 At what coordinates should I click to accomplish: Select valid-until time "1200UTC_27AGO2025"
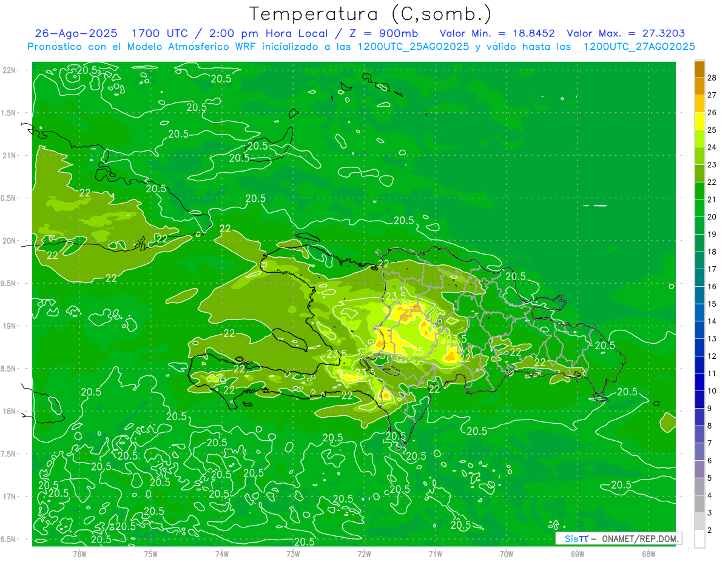click(x=639, y=47)
